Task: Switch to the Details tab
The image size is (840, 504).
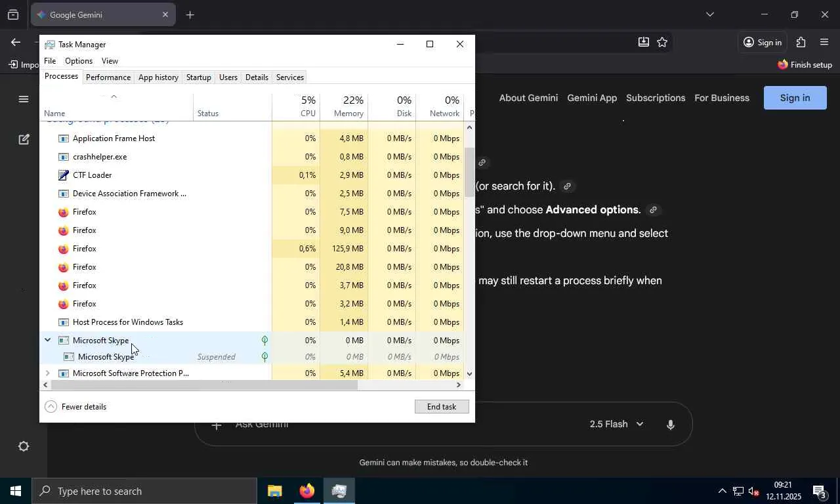Action: coord(257,77)
